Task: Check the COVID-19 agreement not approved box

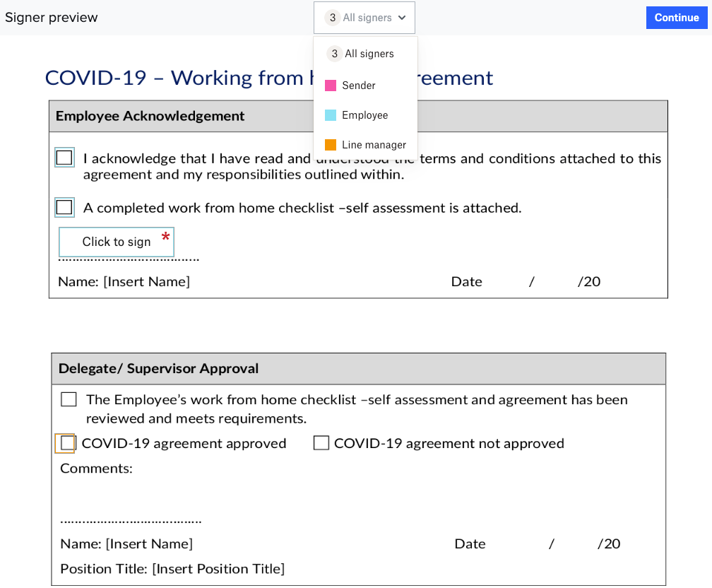Action: [x=321, y=442]
